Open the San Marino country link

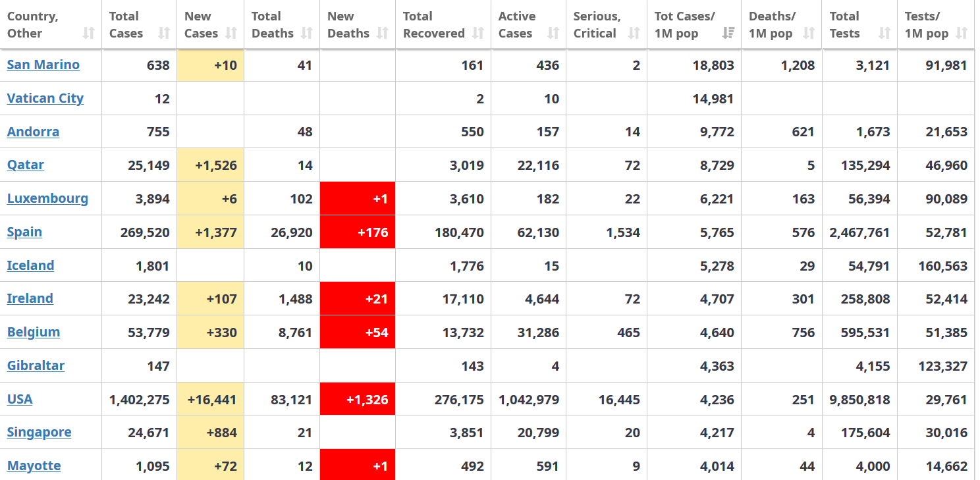pos(43,65)
